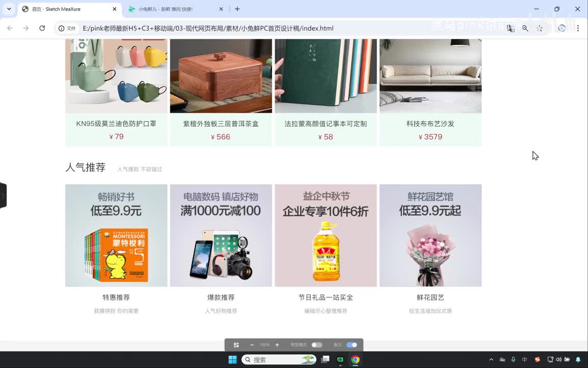Viewport: 588px width, 368px height.
Task: Expand the left sidebar handle
Action: (x=3, y=195)
